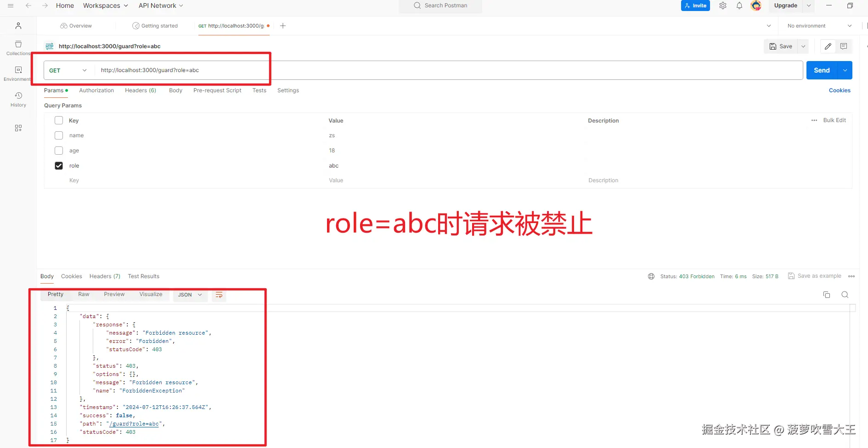
Task: Open comments using the comment icon
Action: click(844, 46)
